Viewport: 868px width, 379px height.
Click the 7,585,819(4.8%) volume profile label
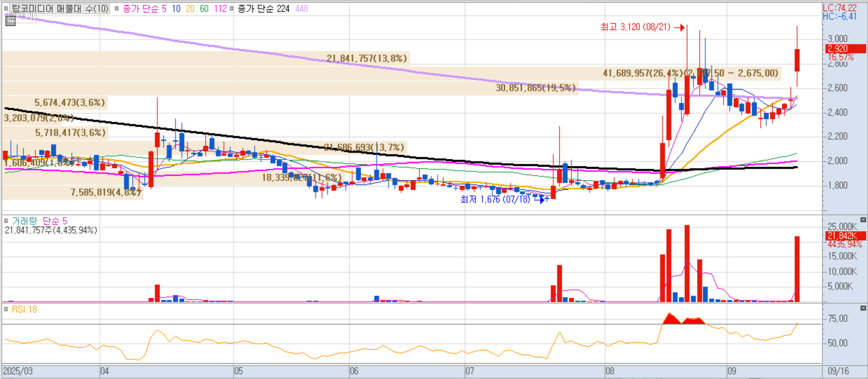[x=106, y=192]
